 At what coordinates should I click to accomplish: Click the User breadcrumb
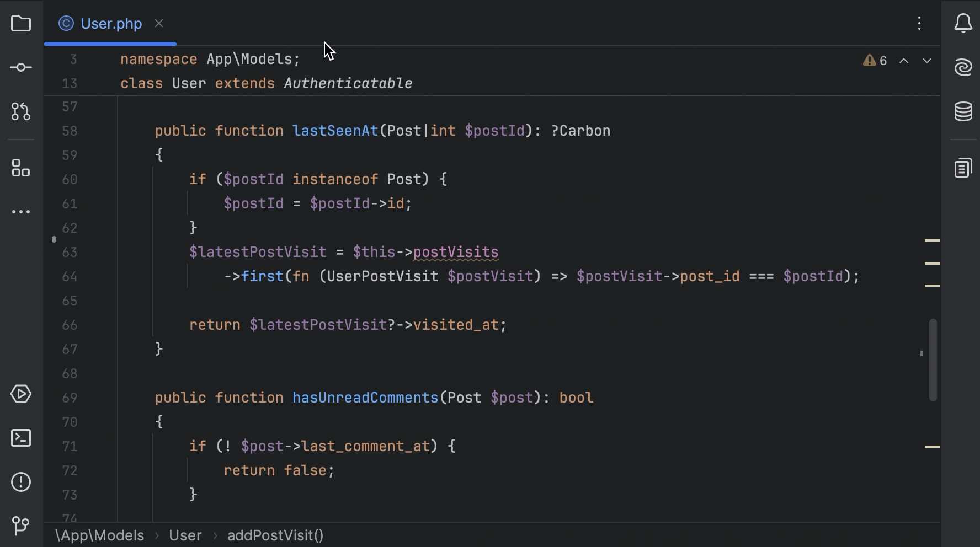tap(185, 535)
